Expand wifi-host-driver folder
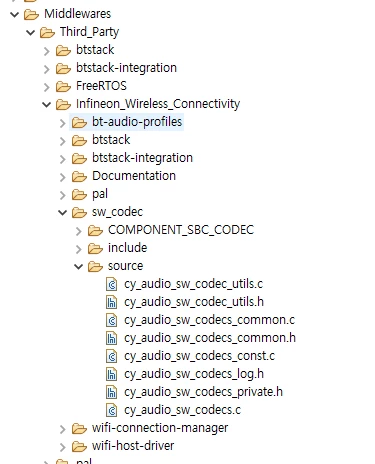 click(62, 447)
